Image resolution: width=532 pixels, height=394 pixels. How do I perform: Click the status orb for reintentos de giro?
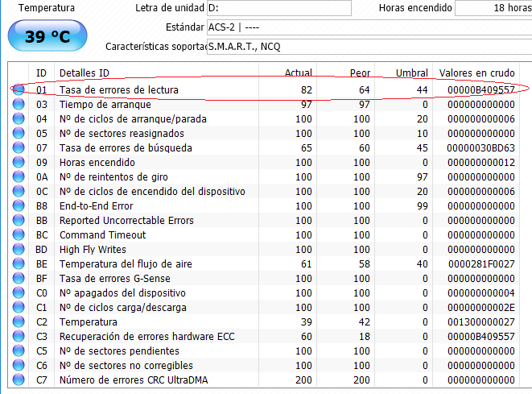click(19, 176)
